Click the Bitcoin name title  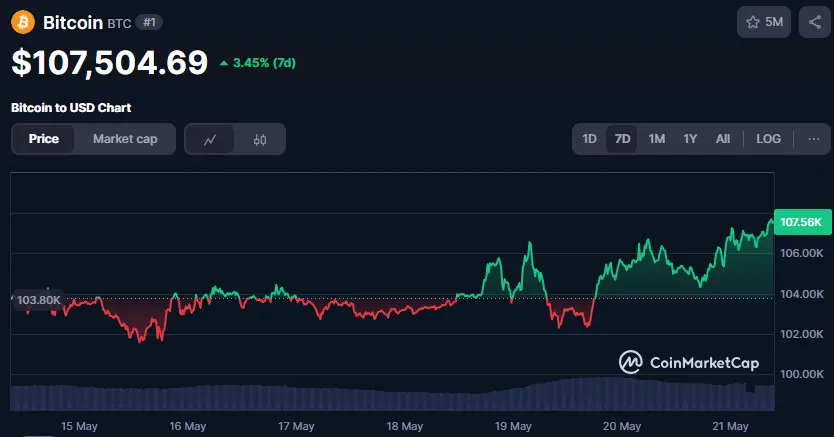click(73, 22)
